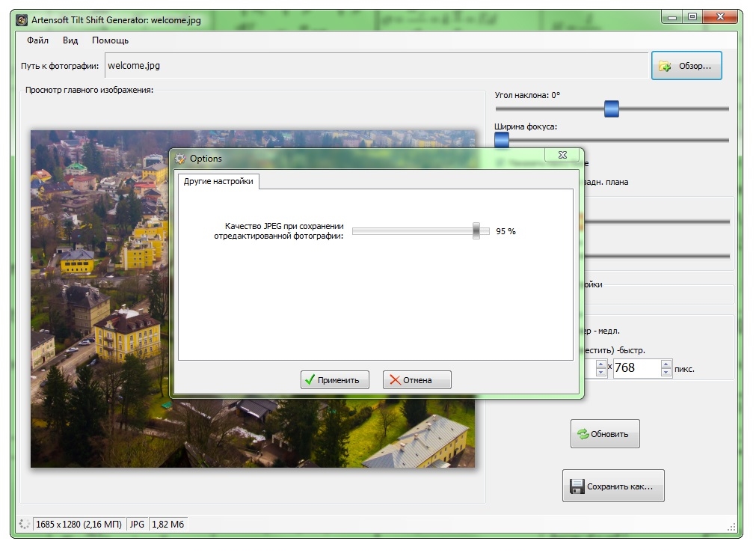The height and width of the screenshot is (553, 756).
Task: Increase the height value with up arrow
Action: 666,364
